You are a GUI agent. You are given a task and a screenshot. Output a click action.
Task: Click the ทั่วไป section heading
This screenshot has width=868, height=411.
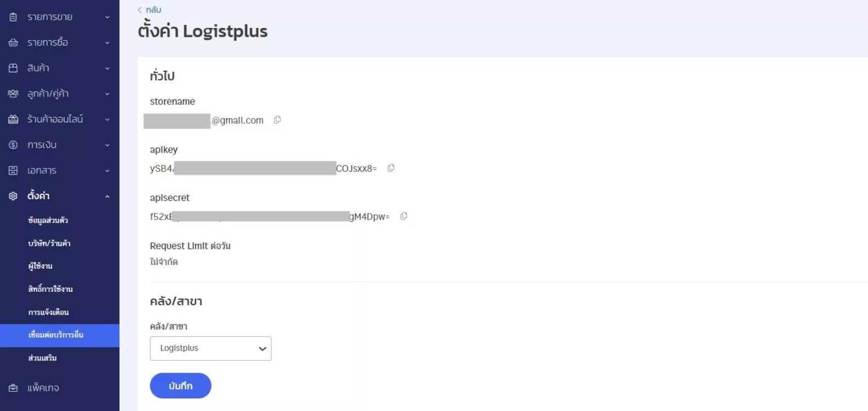162,76
